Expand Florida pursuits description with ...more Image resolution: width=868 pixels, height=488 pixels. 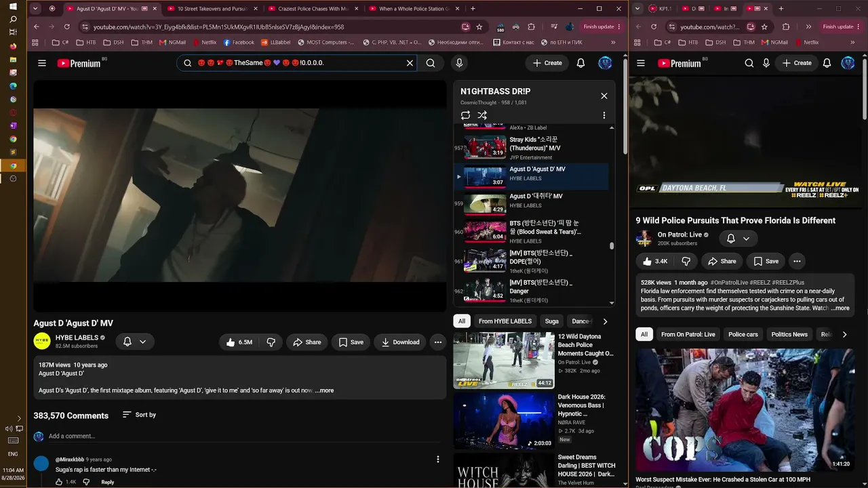(x=840, y=308)
